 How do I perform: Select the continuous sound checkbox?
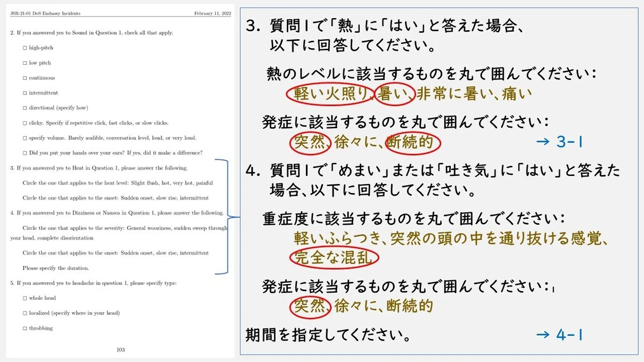[x=25, y=78]
